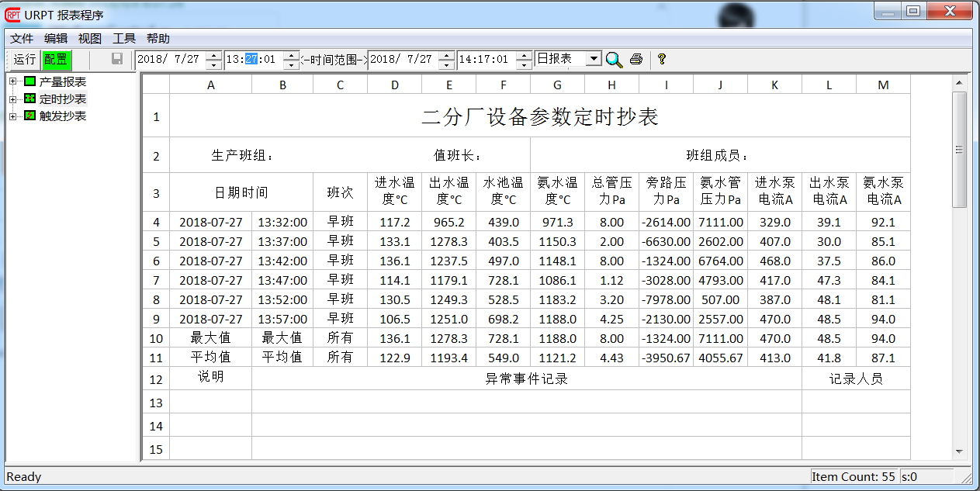Image resolution: width=980 pixels, height=491 pixels.
Task: Click the vertical scrollbar down arrow
Action: click(x=959, y=451)
